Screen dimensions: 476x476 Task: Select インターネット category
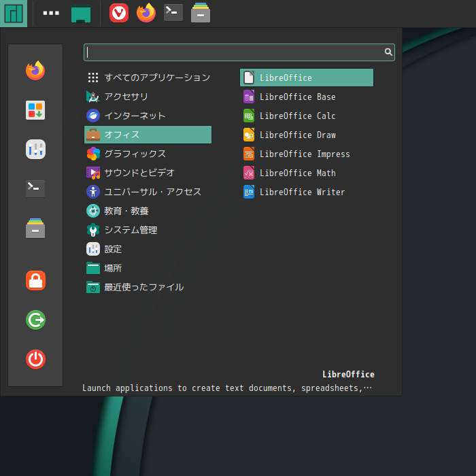(x=148, y=116)
